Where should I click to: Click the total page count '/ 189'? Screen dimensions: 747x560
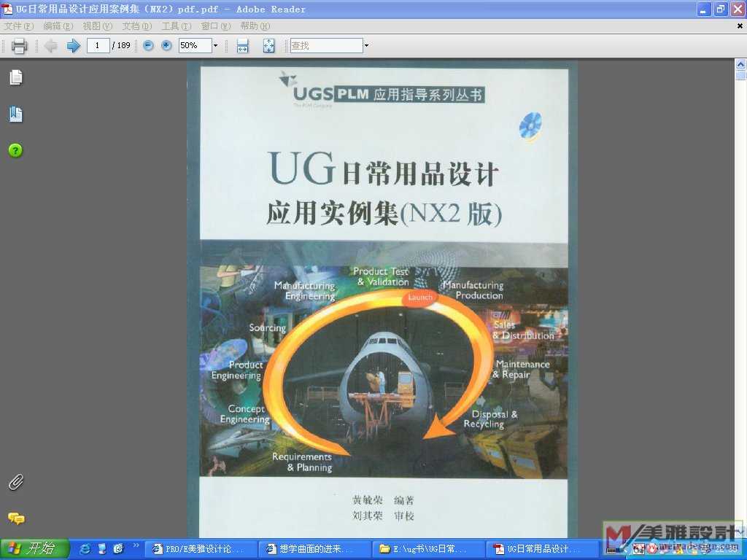(x=121, y=46)
